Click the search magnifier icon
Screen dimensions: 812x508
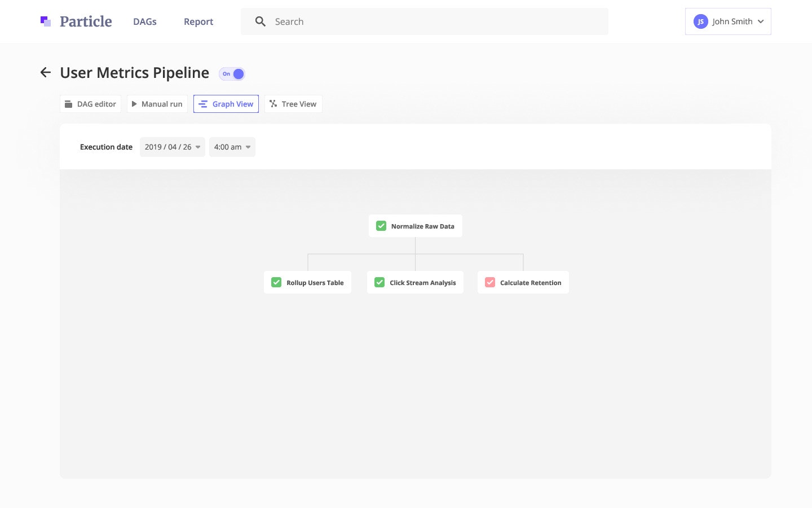pyautogui.click(x=260, y=21)
